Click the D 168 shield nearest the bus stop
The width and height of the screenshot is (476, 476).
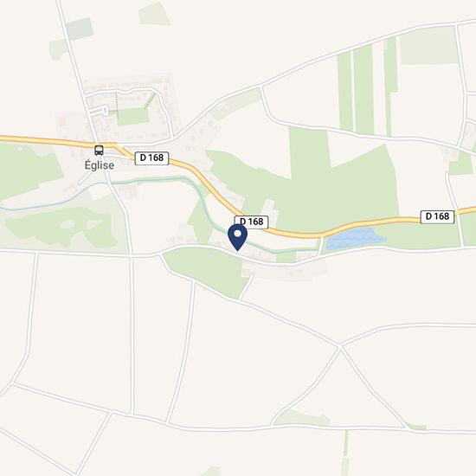coord(151,158)
